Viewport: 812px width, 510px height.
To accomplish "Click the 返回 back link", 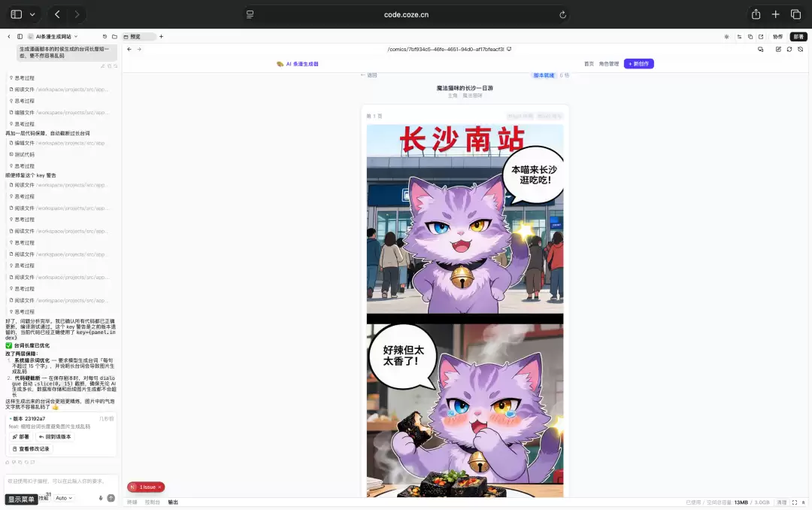I will click(x=368, y=75).
